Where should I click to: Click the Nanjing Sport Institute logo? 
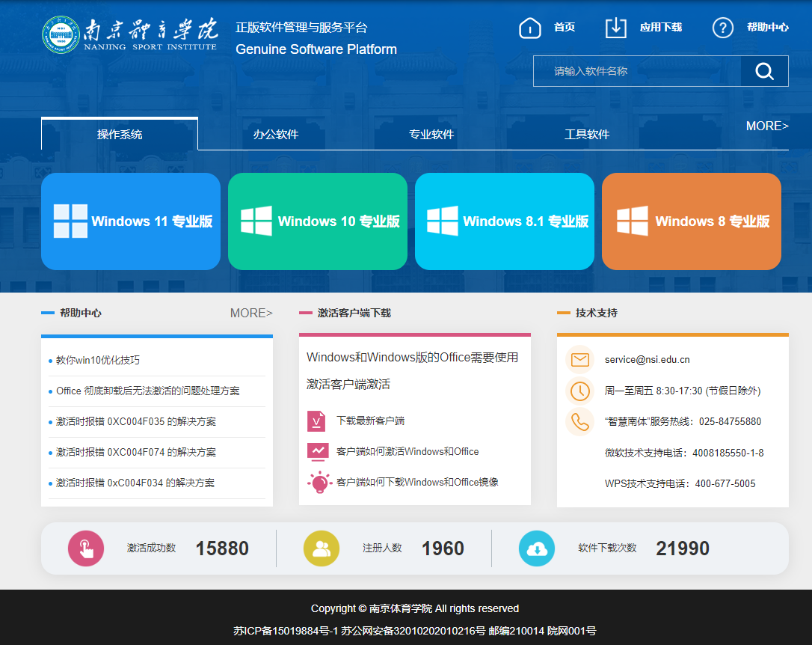(x=129, y=34)
